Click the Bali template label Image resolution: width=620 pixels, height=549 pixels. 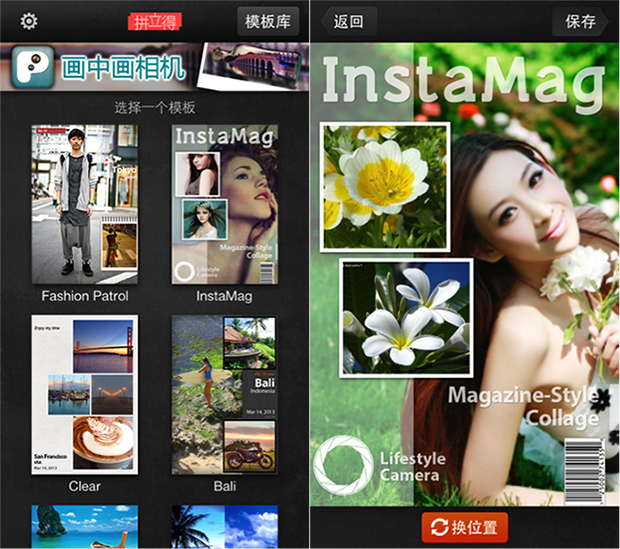225,486
